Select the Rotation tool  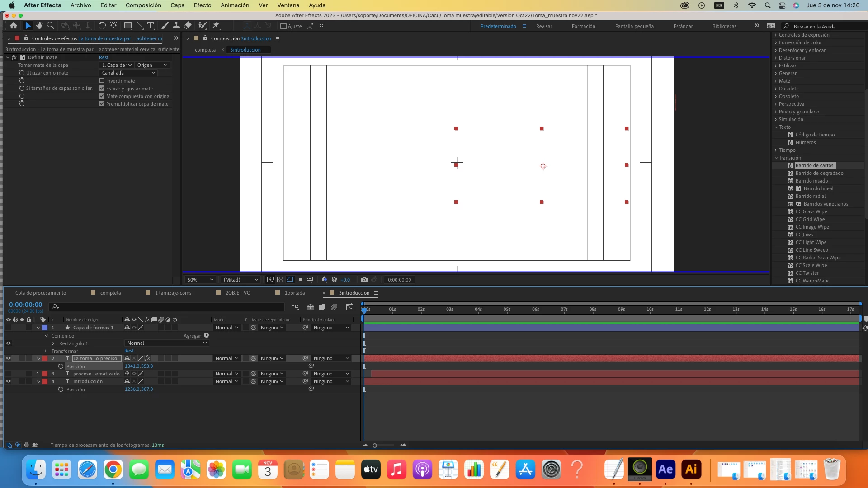102,26
